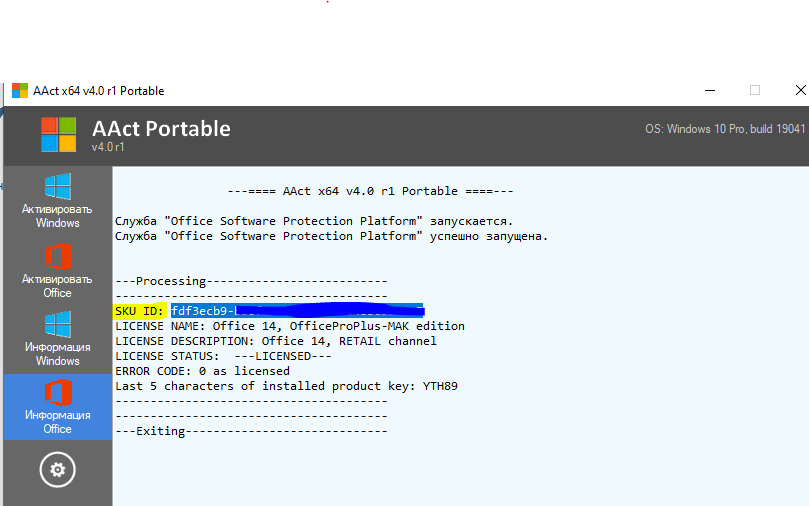Click the AAct x64 v4.0 r1 banner line
This screenshot has height=506, width=809.
click(370, 191)
